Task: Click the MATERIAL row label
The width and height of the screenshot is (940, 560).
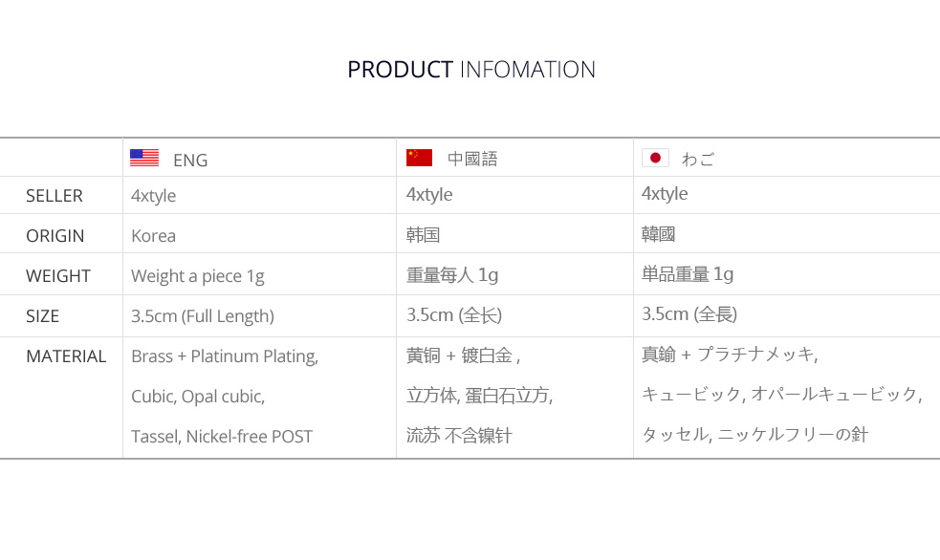Action: [x=66, y=356]
